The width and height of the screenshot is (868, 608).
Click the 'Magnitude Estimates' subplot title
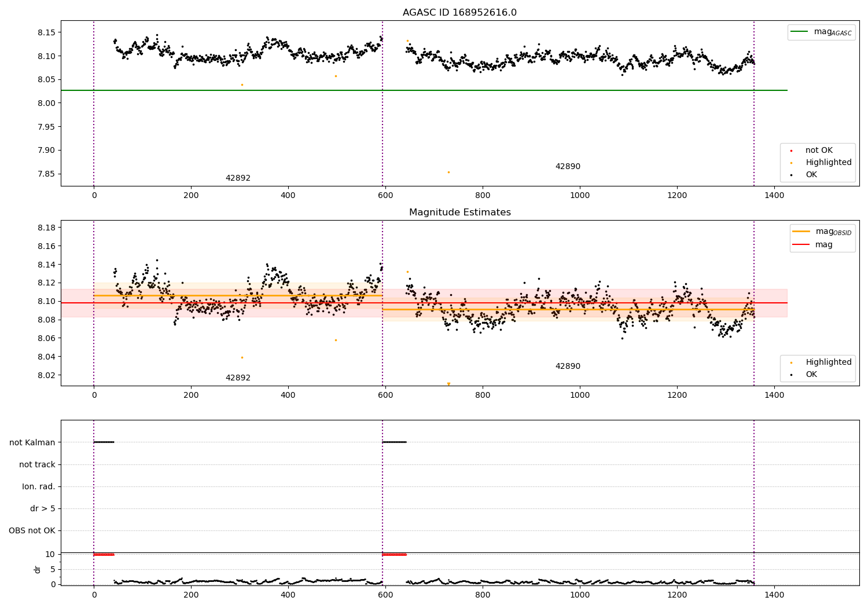click(459, 213)
